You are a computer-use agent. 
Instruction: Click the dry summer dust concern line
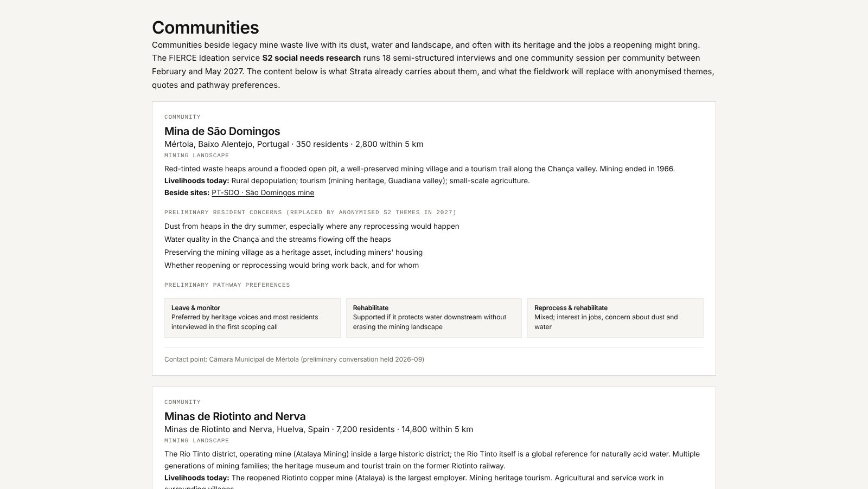[x=311, y=226]
